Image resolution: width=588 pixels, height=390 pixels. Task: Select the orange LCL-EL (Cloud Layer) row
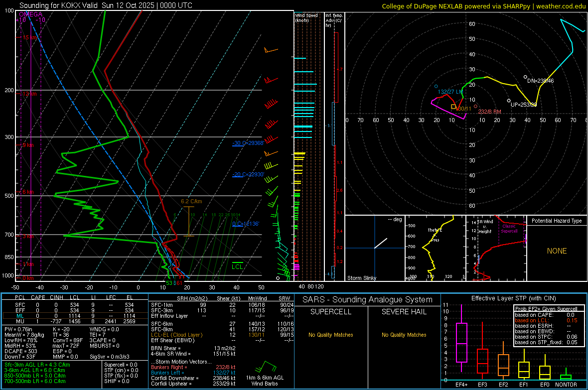pos(222,335)
